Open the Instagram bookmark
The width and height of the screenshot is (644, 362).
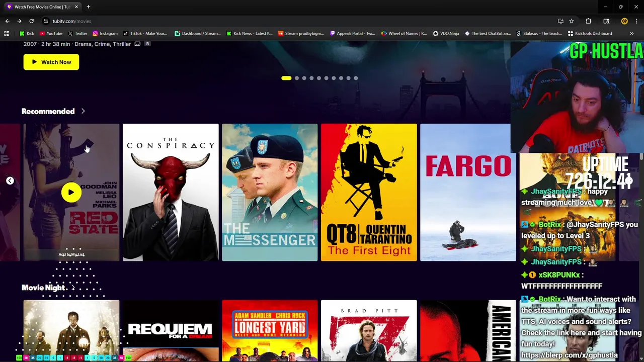[x=105, y=34]
